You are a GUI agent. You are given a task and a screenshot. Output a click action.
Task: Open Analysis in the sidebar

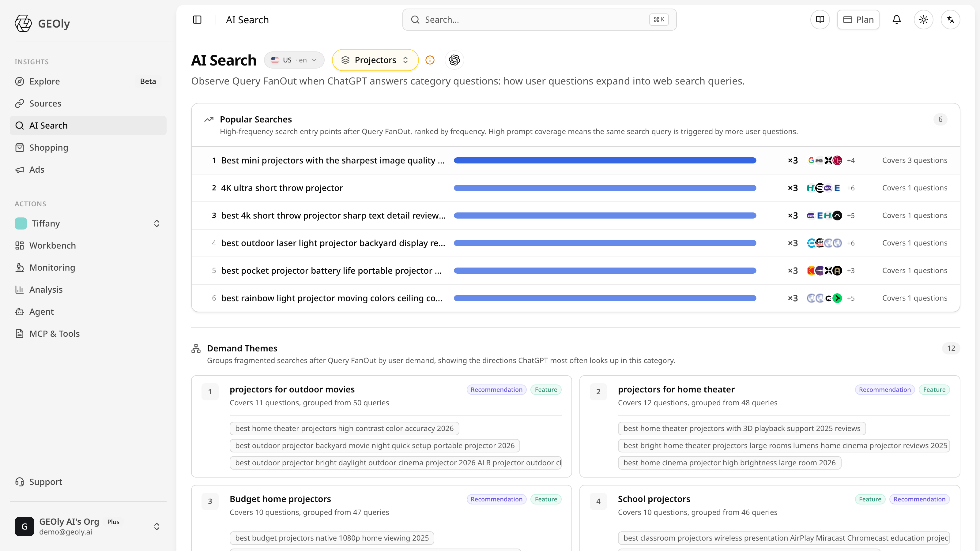[88, 290]
